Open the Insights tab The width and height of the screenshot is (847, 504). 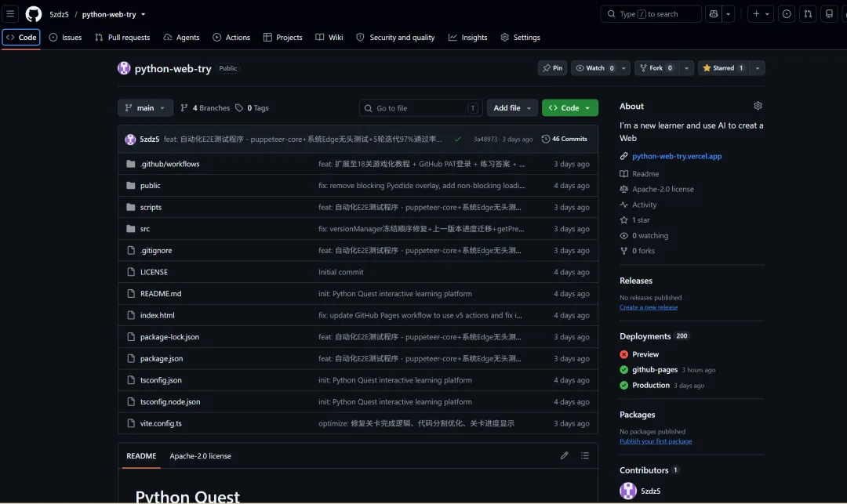(x=467, y=38)
